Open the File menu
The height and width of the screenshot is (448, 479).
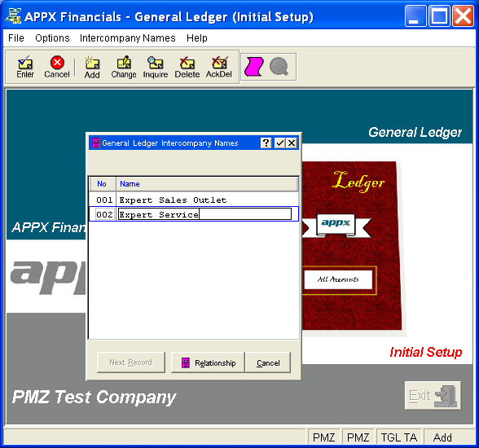[16, 38]
